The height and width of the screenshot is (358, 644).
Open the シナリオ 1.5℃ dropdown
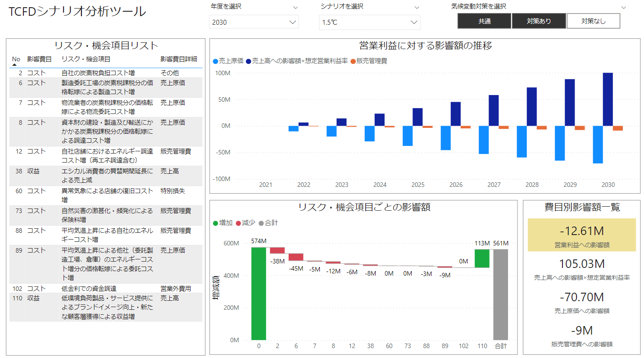[369, 22]
